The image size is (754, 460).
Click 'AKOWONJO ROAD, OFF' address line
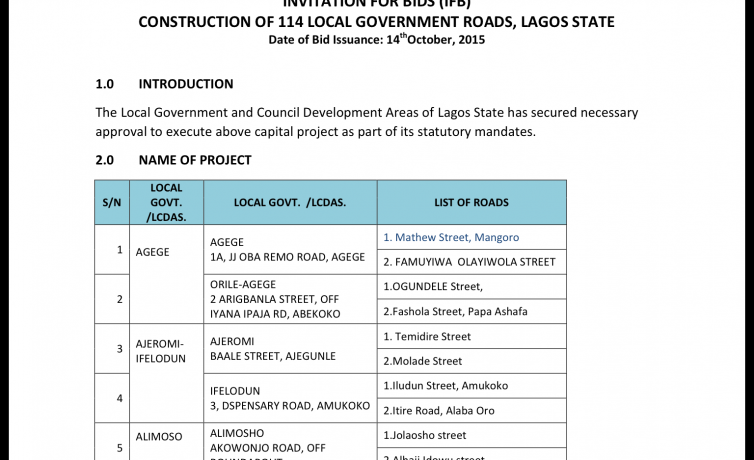[x=268, y=448]
